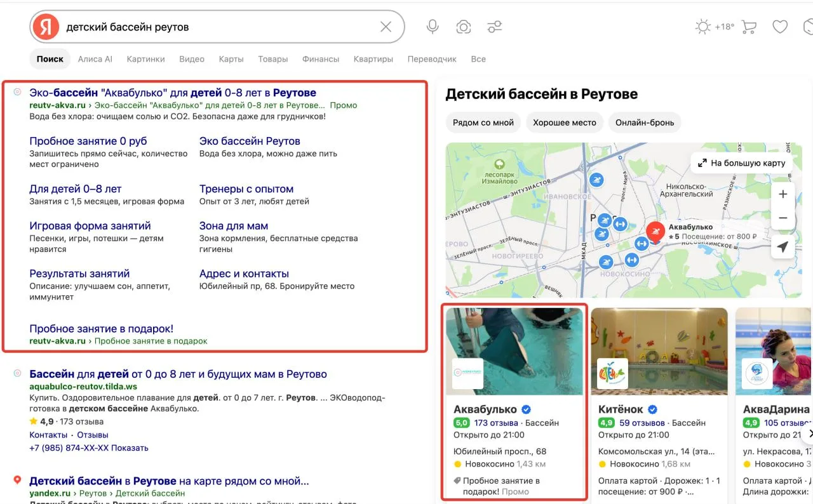
Task: Zoom in on the map with plus
Action: point(783,194)
